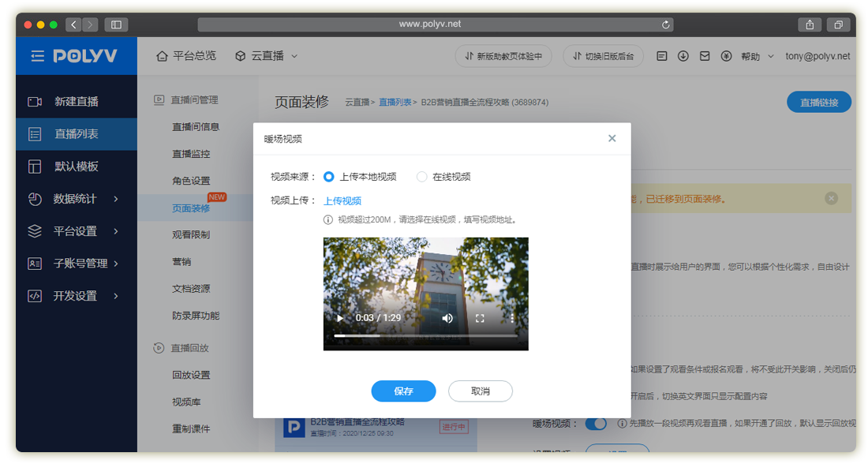Select 上传本地视频 radio option
Image resolution: width=868 pixels, height=464 pixels.
[x=329, y=177]
